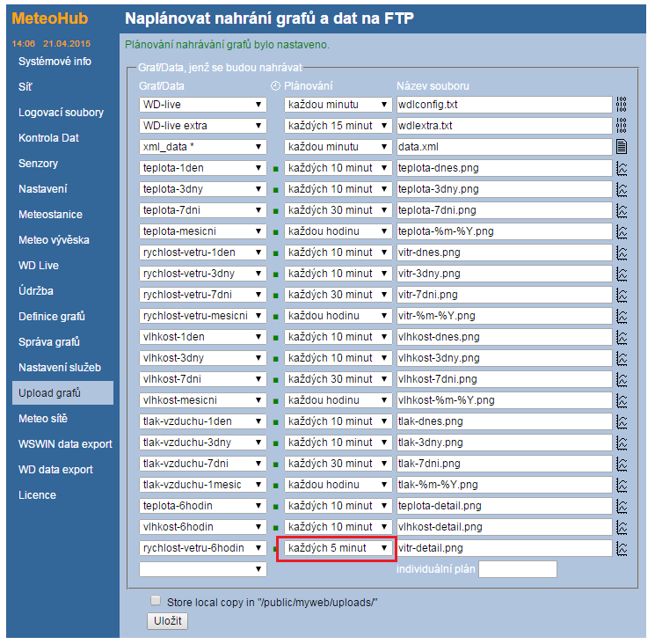This screenshot has width=655, height=644.
Task: Click the document icon next to data.xml
Action: (622, 147)
